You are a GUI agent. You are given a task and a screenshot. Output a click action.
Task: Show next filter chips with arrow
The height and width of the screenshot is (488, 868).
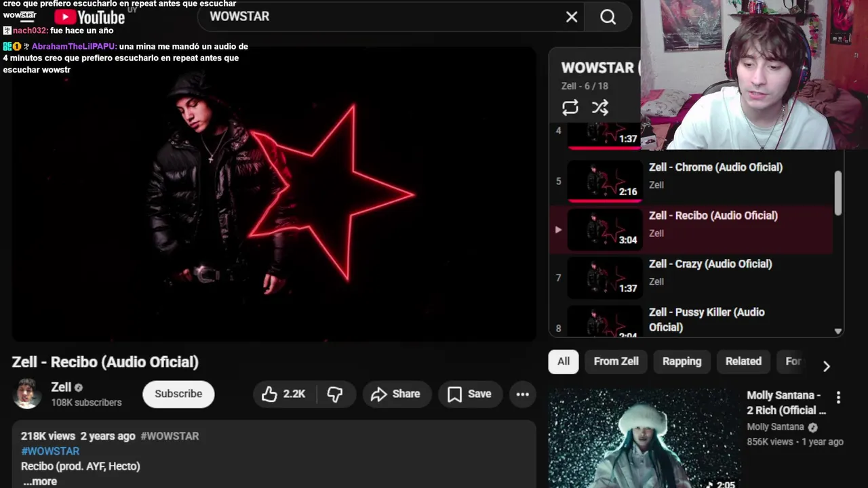point(826,366)
